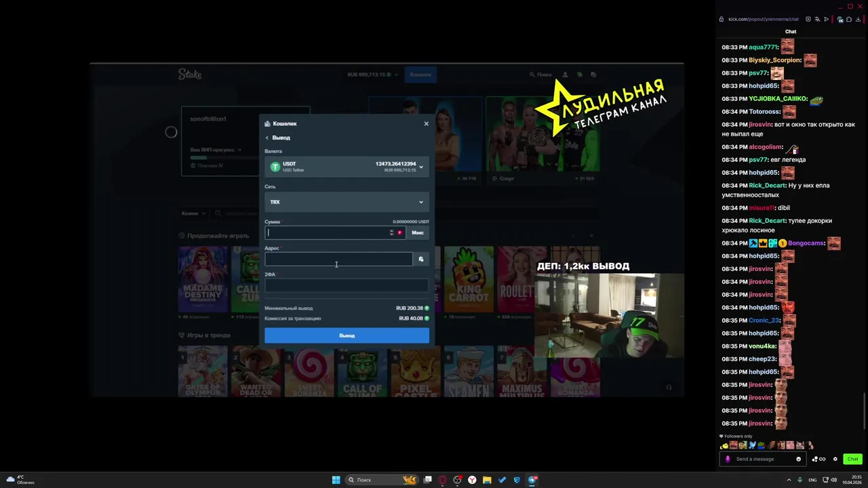Click the Stake logo in header
This screenshot has height=488, width=868.
click(x=190, y=74)
